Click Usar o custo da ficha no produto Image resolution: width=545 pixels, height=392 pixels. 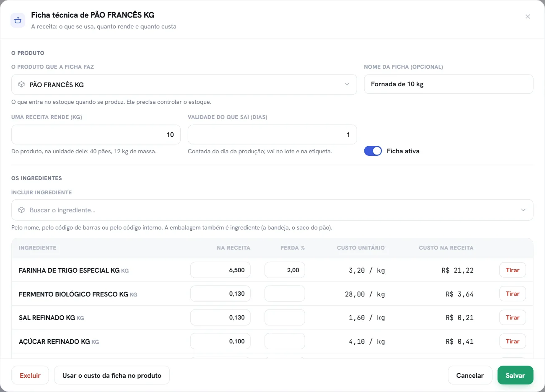112,375
